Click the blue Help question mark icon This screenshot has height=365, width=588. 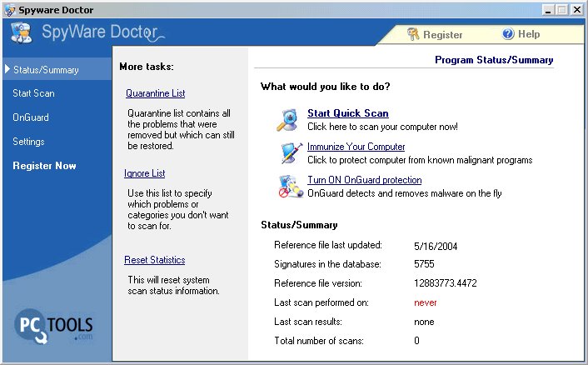click(508, 34)
